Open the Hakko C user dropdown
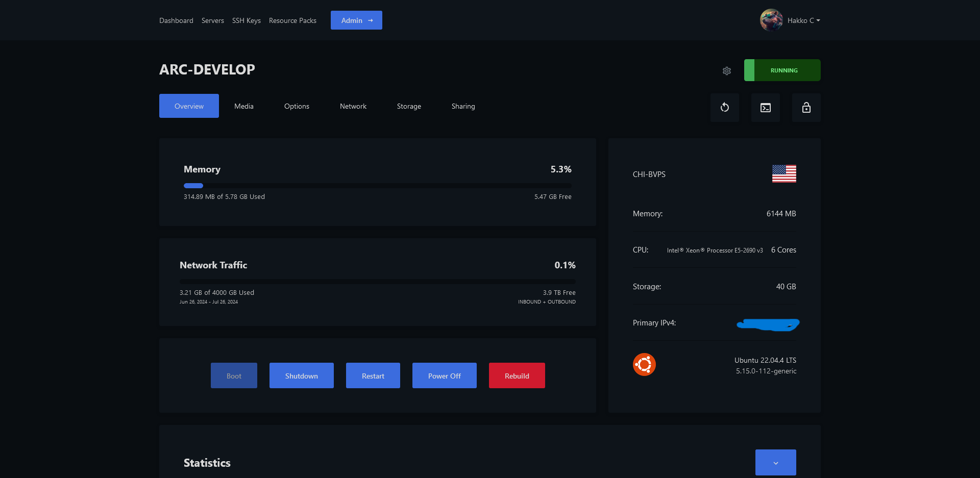 (803, 20)
